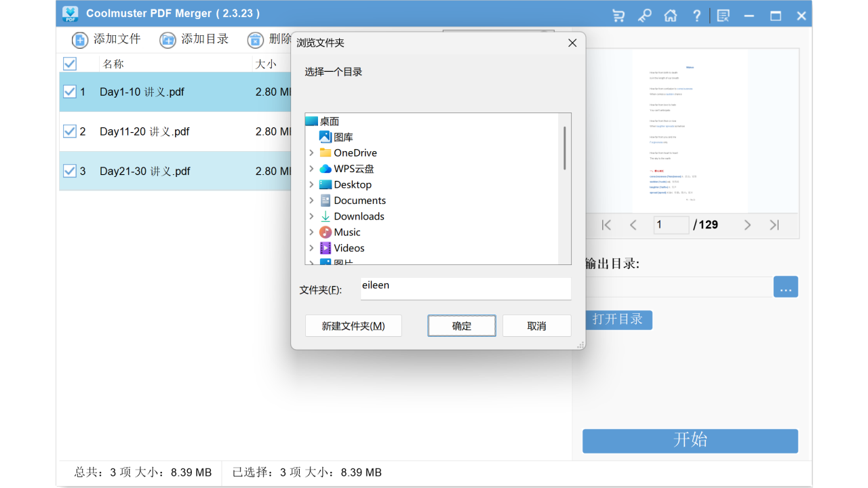
Task: Expand the Downloads folder node
Action: [x=313, y=216]
